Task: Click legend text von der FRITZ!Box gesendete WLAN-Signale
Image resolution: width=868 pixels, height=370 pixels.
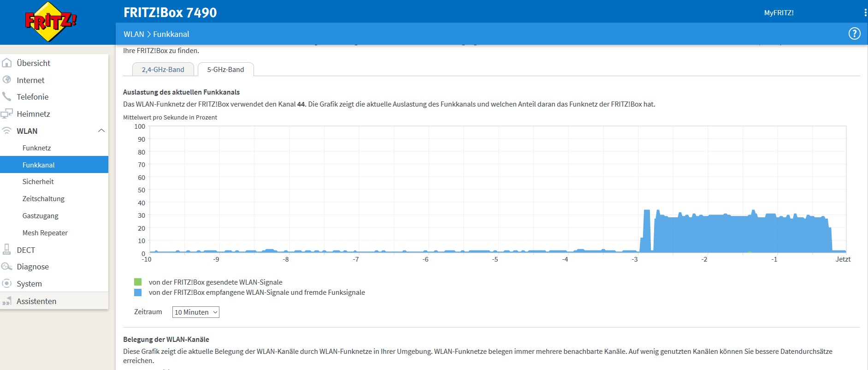Action: [215, 282]
